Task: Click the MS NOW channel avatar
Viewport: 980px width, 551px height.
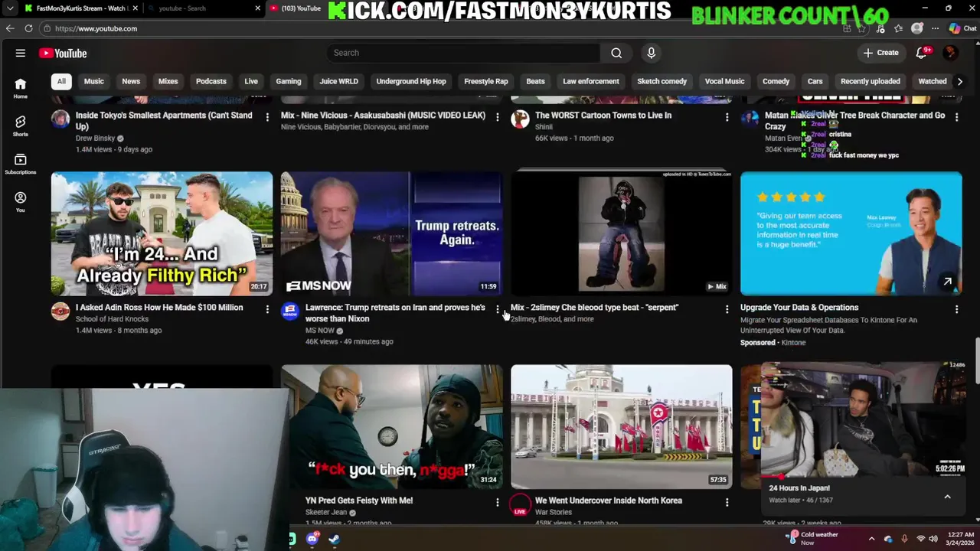Action: [290, 311]
